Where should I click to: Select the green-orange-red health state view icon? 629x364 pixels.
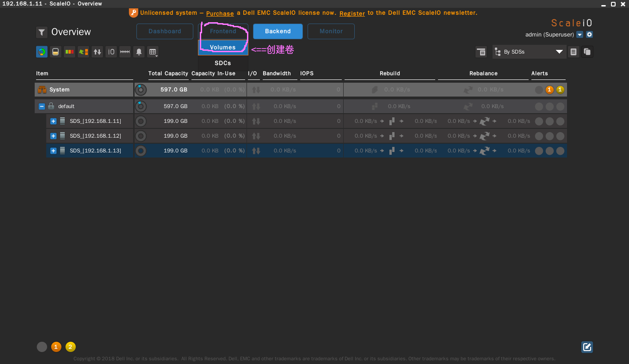[x=69, y=52]
